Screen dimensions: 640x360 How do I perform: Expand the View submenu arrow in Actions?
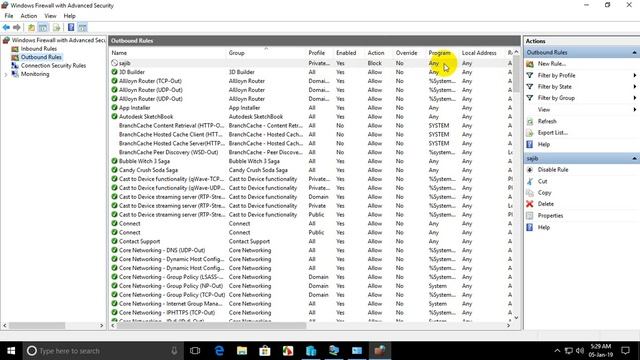tap(634, 109)
